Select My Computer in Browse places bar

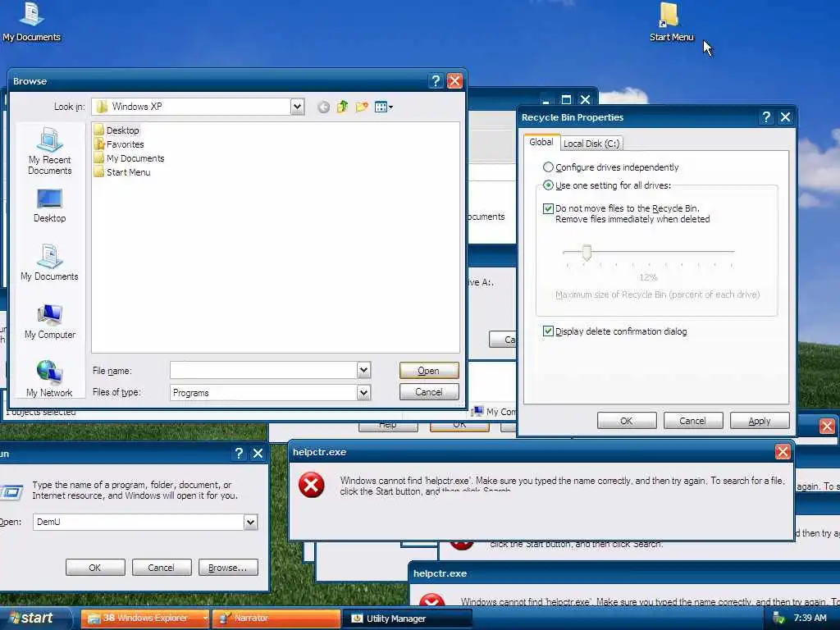click(x=49, y=322)
